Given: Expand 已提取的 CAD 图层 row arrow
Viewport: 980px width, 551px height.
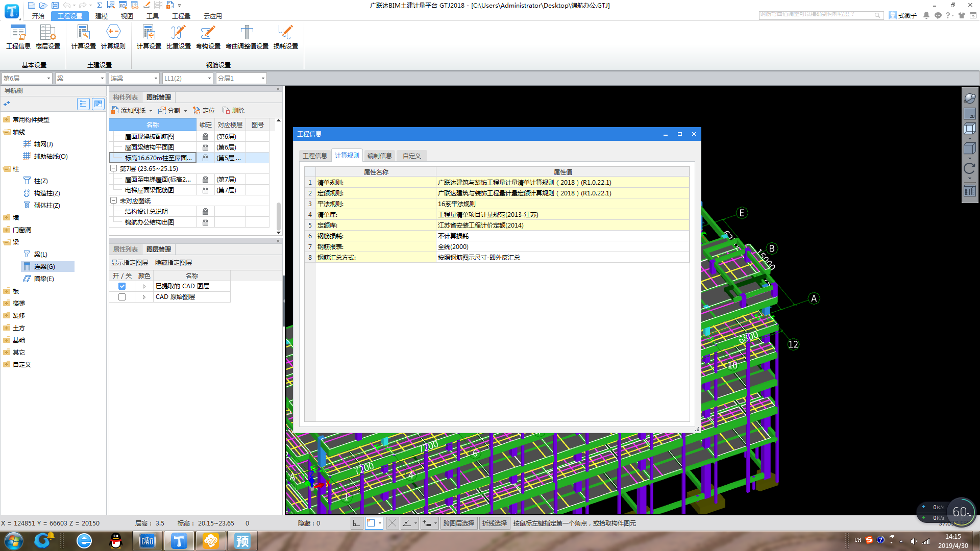Looking at the screenshot, I should click(x=144, y=286).
